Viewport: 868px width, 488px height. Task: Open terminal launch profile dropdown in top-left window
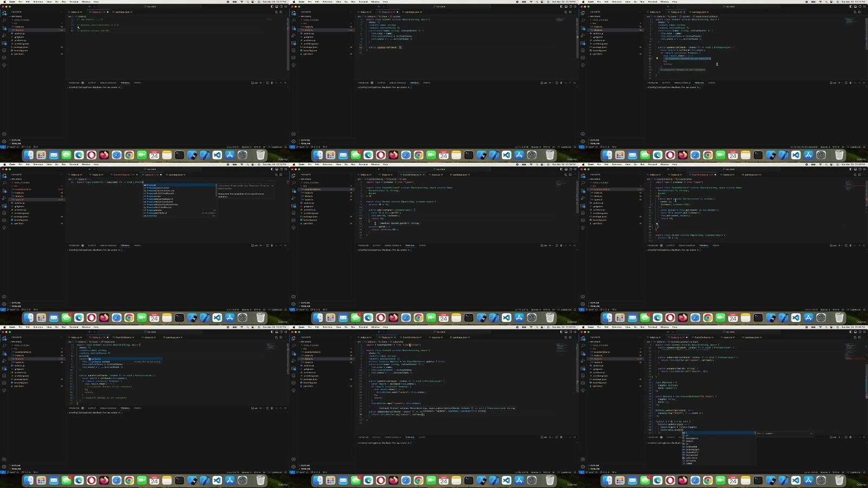coord(264,83)
